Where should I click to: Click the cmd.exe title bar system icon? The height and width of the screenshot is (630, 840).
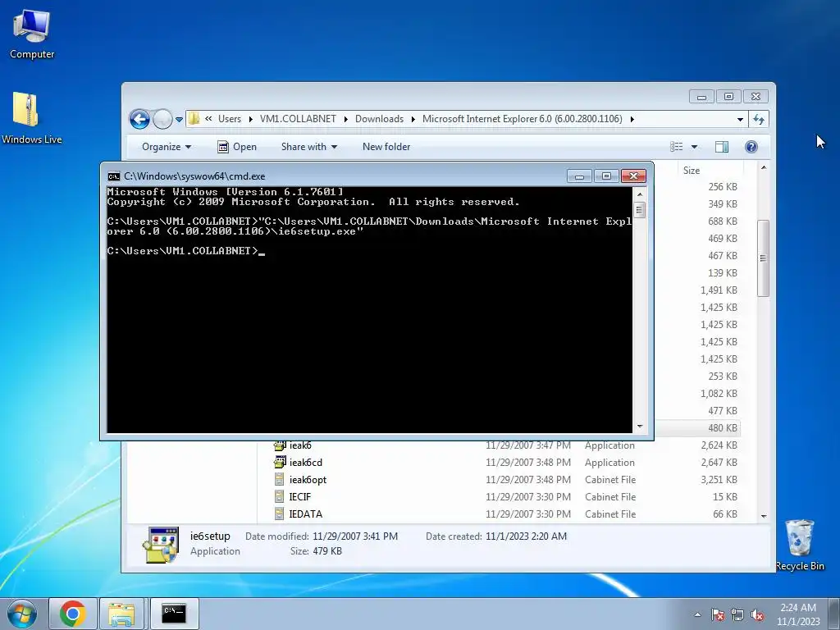[114, 176]
